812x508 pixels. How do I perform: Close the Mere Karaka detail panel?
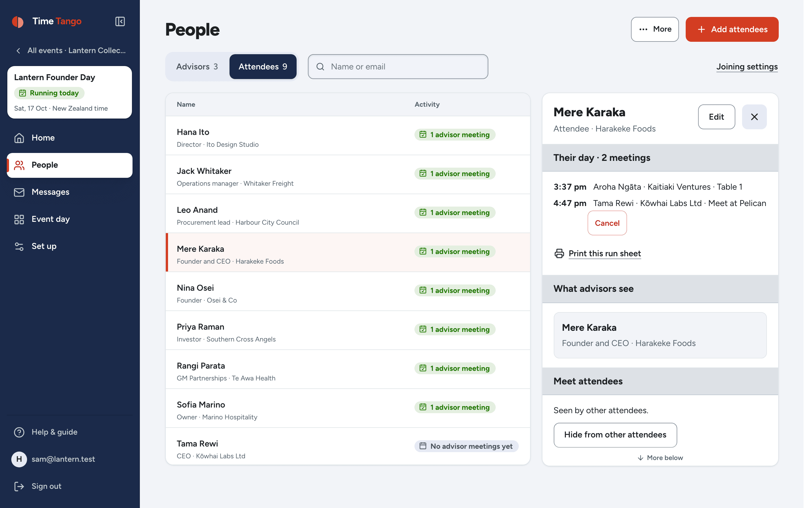point(754,117)
